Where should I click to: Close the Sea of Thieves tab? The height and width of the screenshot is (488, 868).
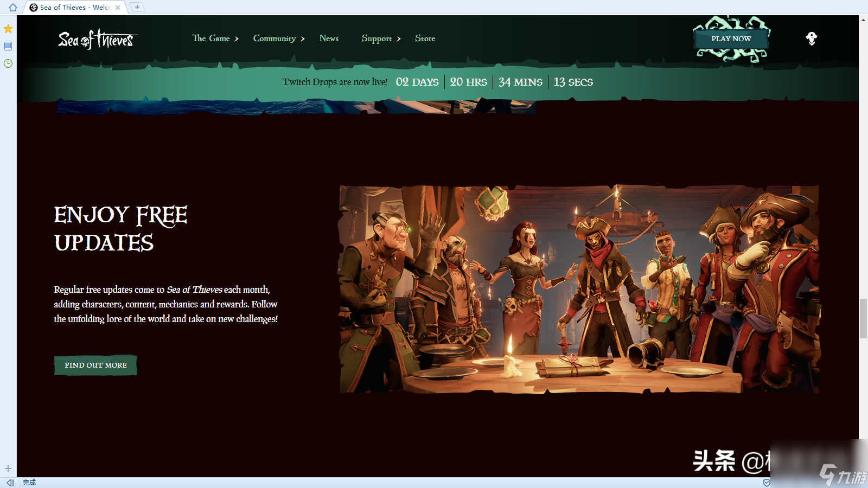(118, 8)
